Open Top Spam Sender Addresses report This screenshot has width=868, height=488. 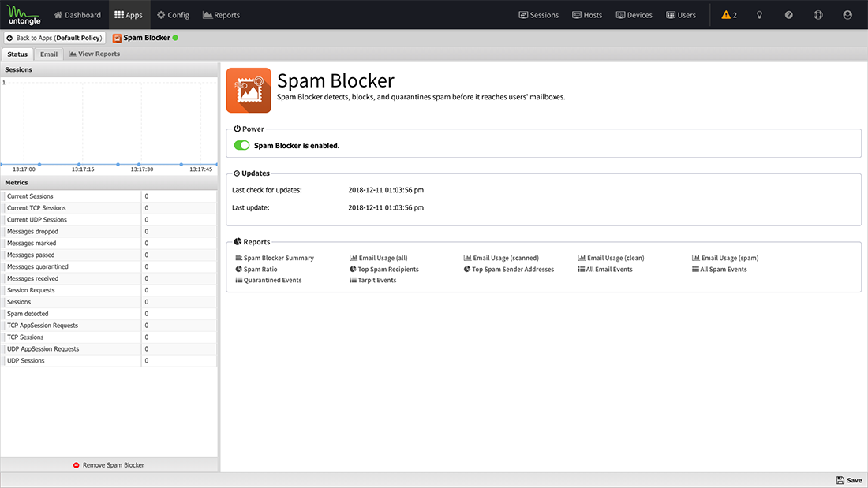[509, 270]
